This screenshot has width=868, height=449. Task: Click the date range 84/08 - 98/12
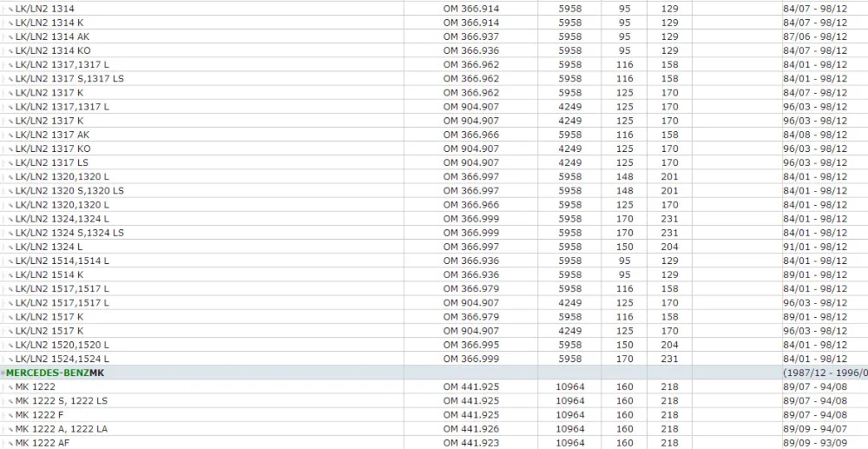(815, 135)
